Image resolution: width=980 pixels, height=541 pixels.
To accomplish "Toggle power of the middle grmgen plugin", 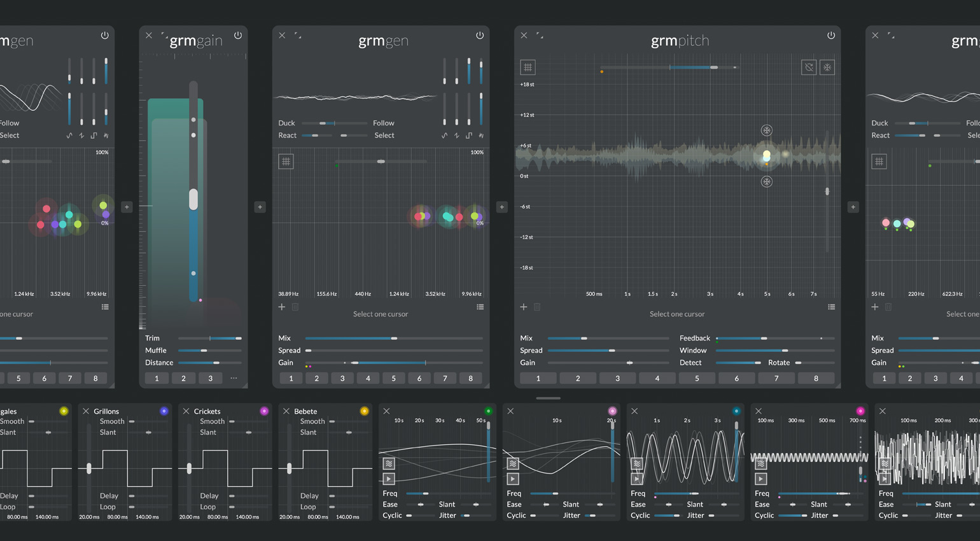I will pos(480,36).
